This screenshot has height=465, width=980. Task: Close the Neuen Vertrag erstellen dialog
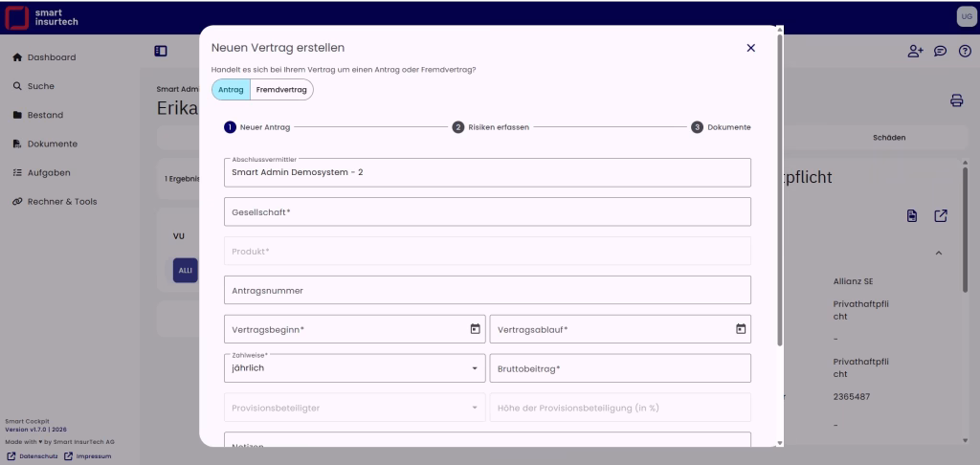[750, 48]
